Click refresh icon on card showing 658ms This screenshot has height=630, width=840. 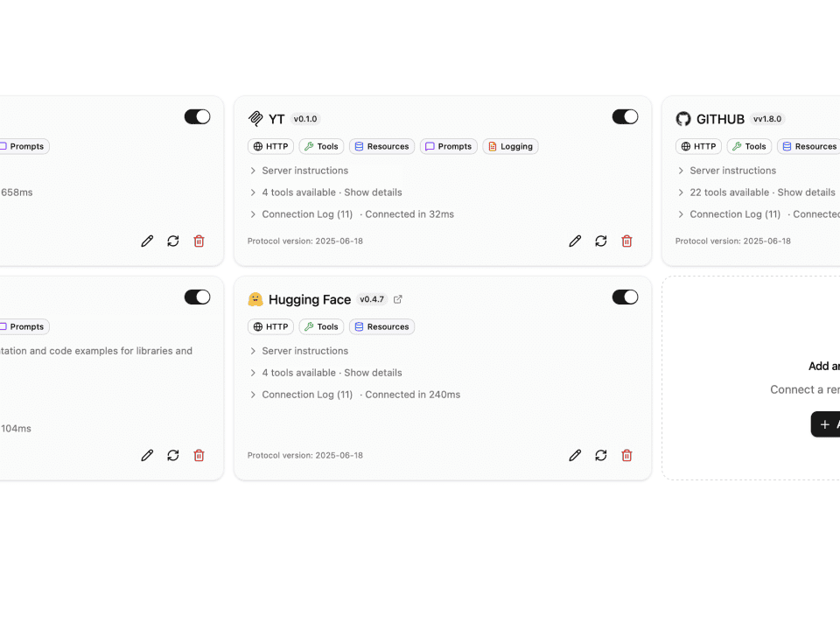(173, 241)
